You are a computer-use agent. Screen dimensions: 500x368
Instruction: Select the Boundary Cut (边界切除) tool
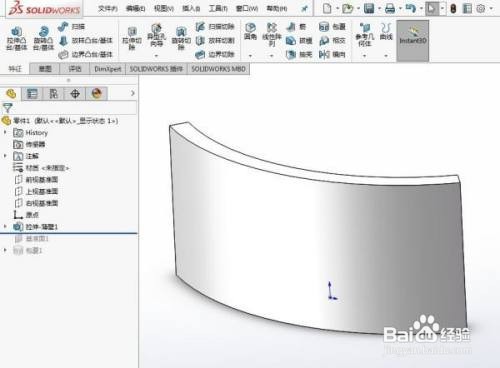click(215, 54)
